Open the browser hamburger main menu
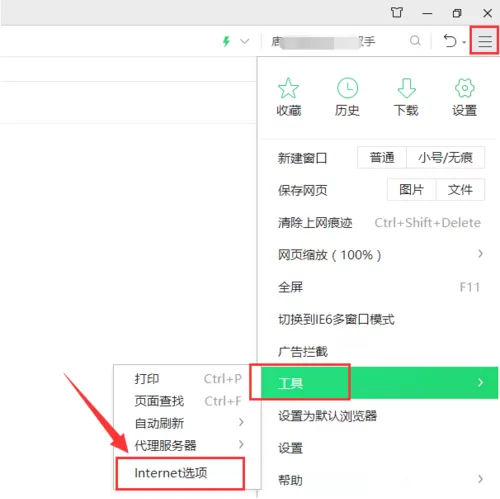 (x=485, y=41)
